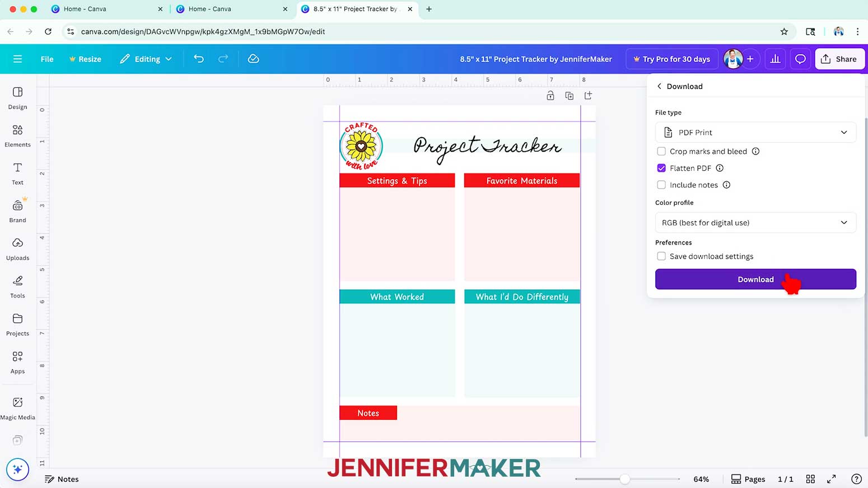Open the Uploads side panel
The height and width of the screenshot is (488, 868).
tap(17, 249)
